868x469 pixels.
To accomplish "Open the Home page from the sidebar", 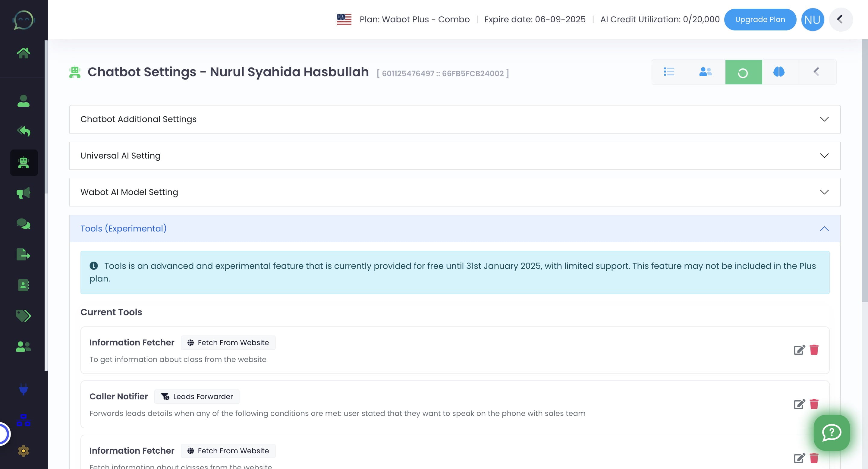I will pyautogui.click(x=24, y=52).
